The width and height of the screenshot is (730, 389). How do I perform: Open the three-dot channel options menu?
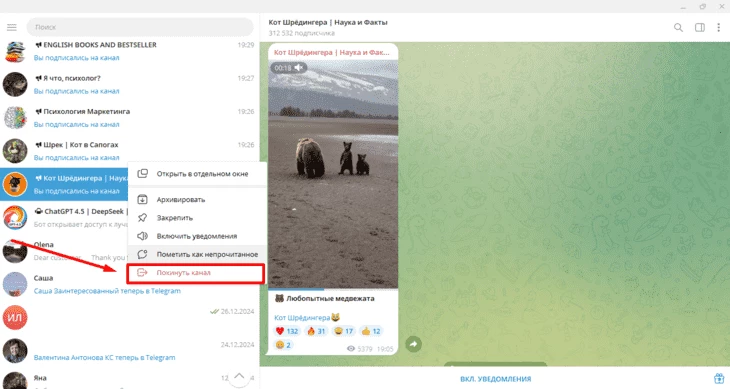(718, 27)
